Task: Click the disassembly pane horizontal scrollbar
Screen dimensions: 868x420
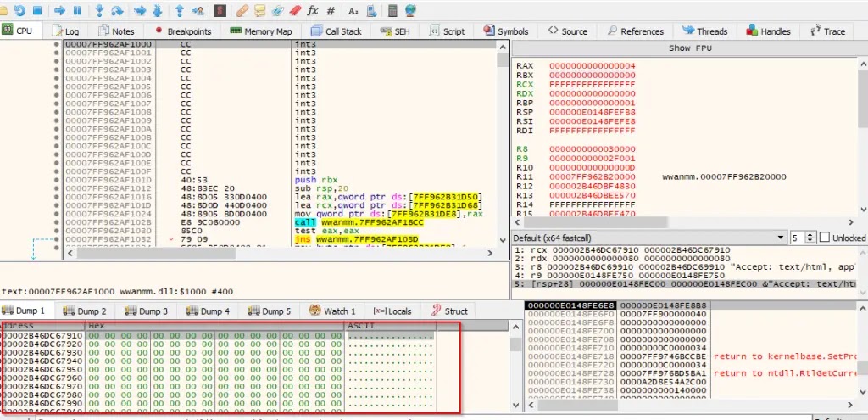Action: point(278,253)
